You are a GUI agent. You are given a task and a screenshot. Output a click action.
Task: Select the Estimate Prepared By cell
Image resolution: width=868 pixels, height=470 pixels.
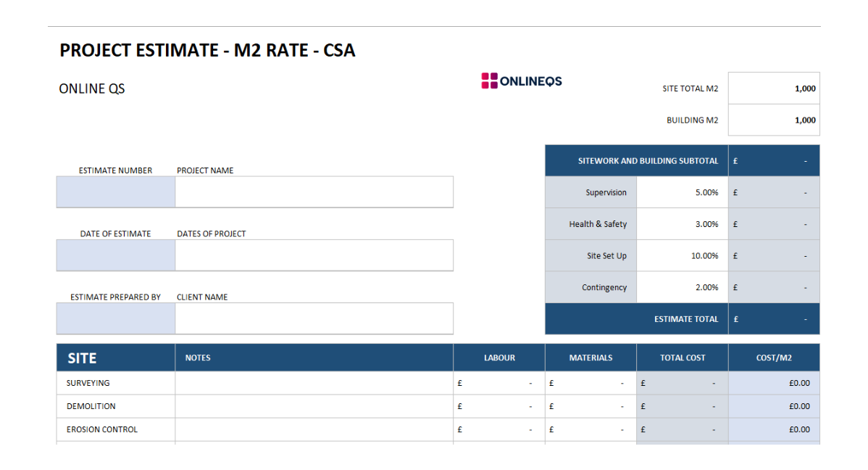(x=116, y=318)
